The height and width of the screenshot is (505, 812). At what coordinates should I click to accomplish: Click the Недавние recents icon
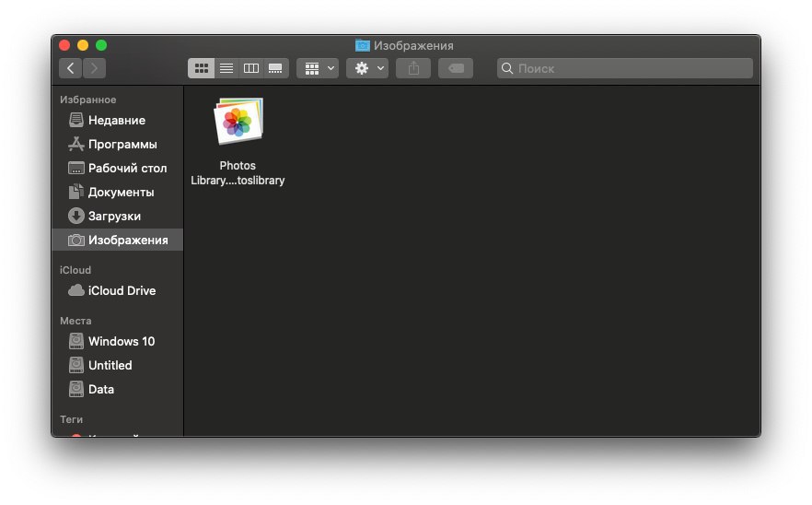[x=76, y=120]
